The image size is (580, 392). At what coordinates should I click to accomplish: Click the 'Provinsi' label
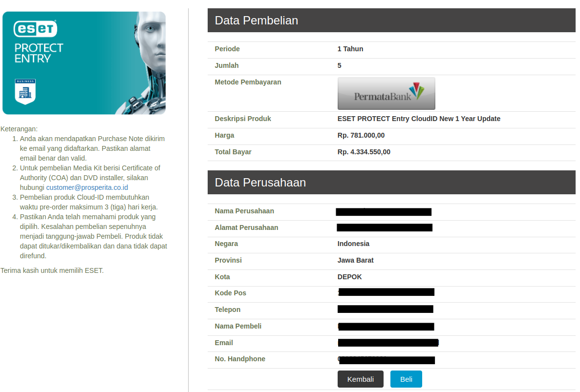click(x=228, y=260)
